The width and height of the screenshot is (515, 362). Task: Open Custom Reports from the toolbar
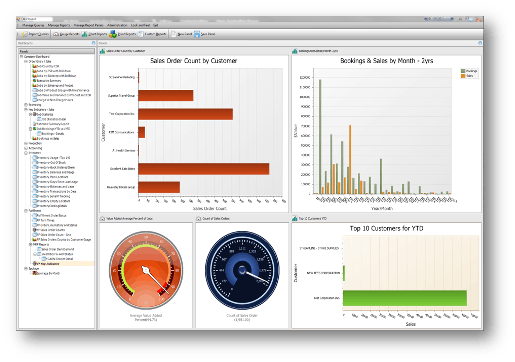[152, 34]
